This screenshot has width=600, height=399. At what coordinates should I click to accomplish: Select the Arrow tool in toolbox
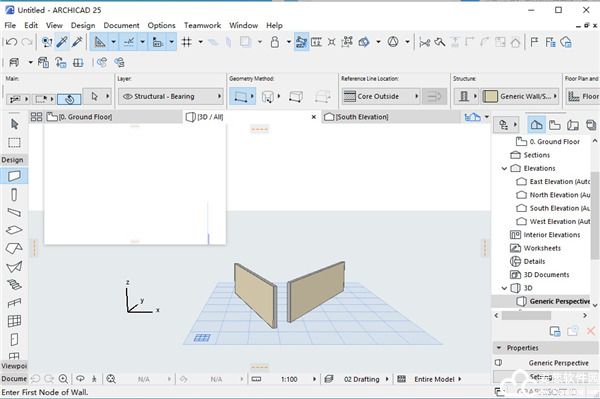(x=14, y=124)
